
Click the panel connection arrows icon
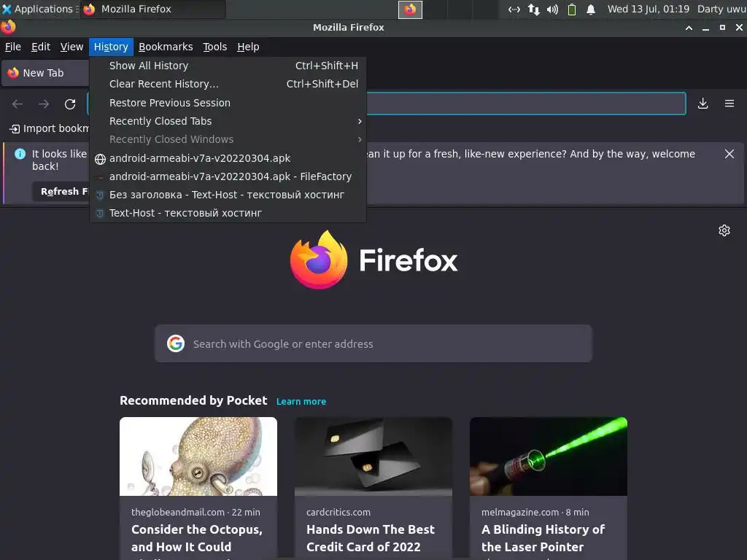(x=514, y=9)
